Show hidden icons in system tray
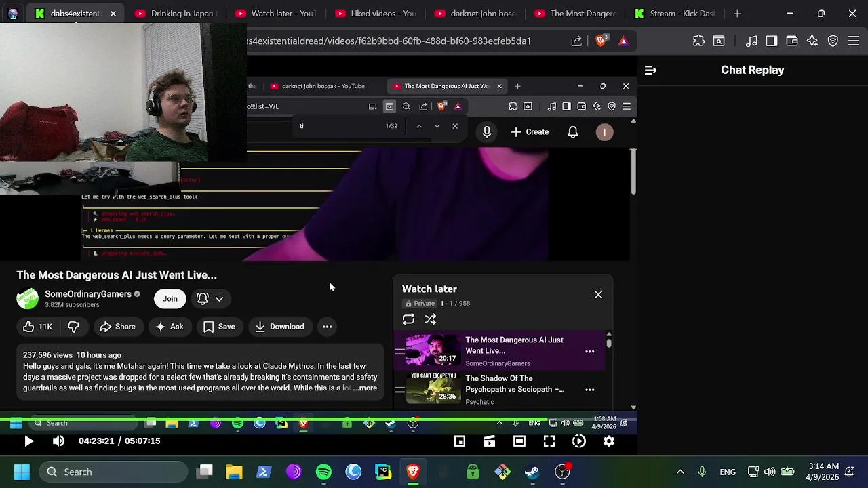The image size is (868, 488). 680,472
